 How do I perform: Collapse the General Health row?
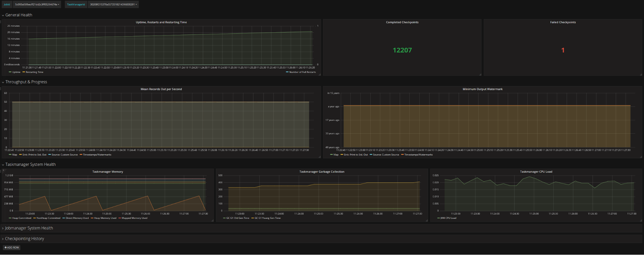[3, 15]
